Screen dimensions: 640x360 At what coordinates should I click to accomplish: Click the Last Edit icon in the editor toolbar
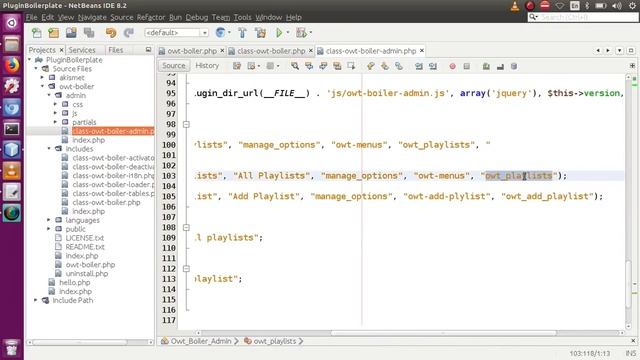pos(237,66)
